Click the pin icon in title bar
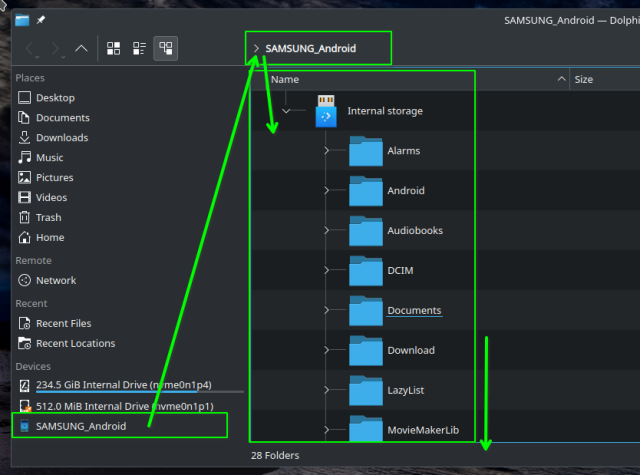This screenshot has height=475, width=640. (41, 20)
